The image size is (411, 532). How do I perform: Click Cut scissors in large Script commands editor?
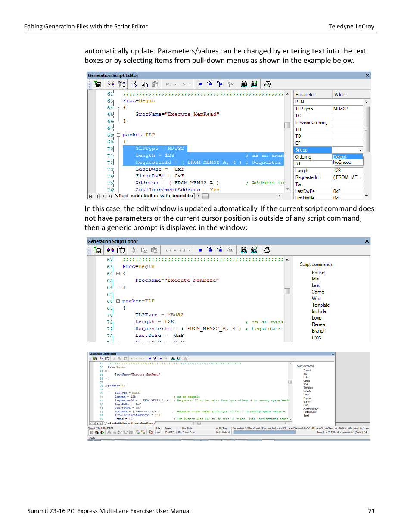coord(134,250)
